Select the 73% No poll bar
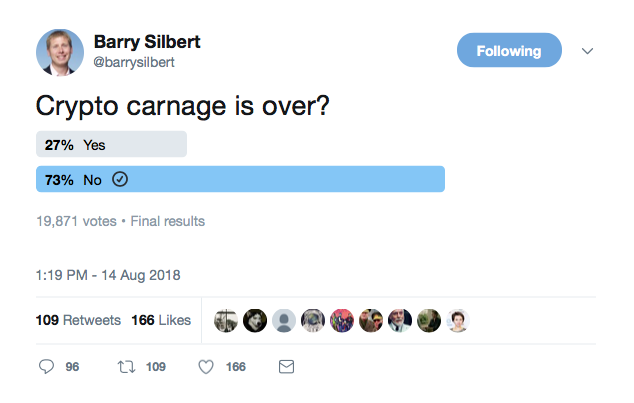 click(x=240, y=179)
